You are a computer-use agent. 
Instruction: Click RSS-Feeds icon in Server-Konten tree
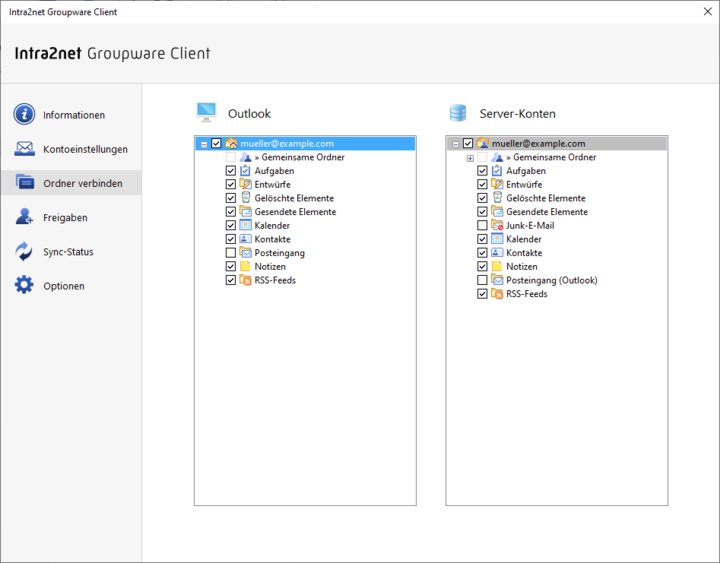497,294
